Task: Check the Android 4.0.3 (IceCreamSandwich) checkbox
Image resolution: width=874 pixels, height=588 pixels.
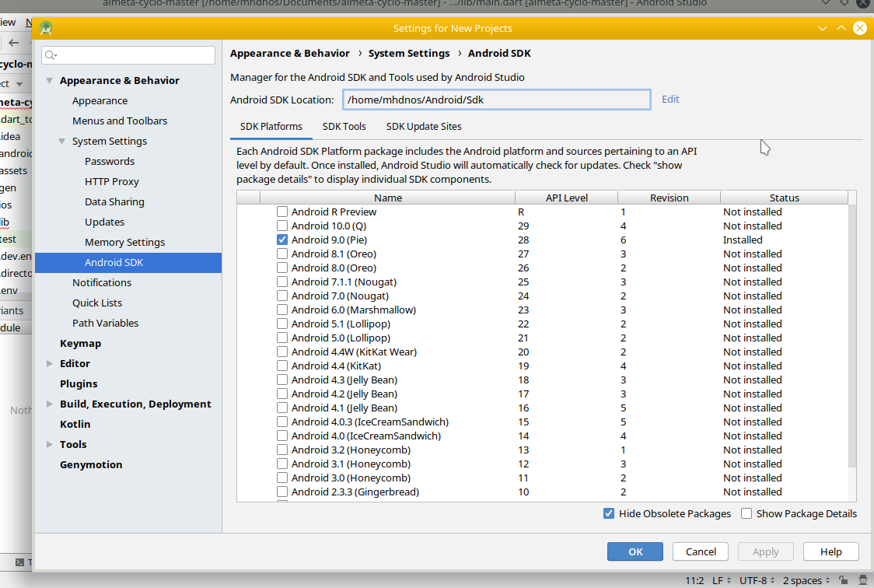Action: [x=282, y=422]
